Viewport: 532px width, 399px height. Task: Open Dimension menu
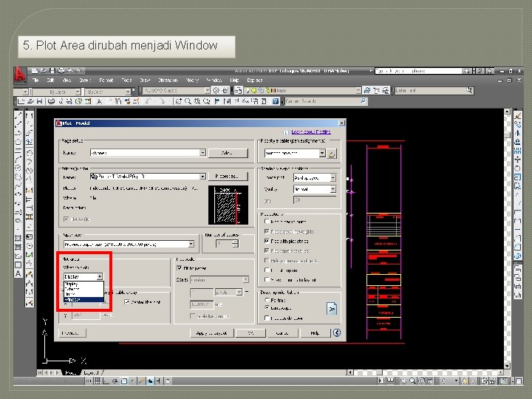click(168, 81)
